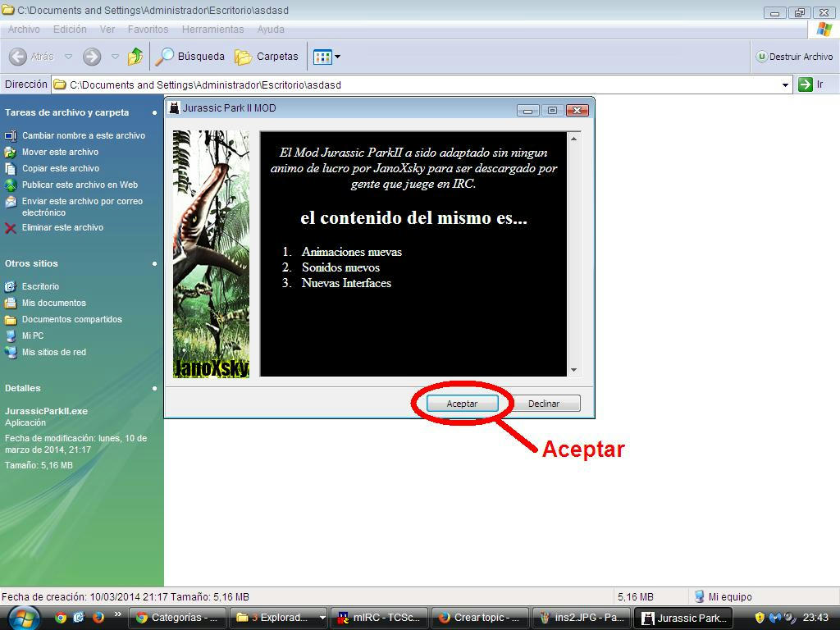Click Declinar in the mod dialog

[x=544, y=404]
